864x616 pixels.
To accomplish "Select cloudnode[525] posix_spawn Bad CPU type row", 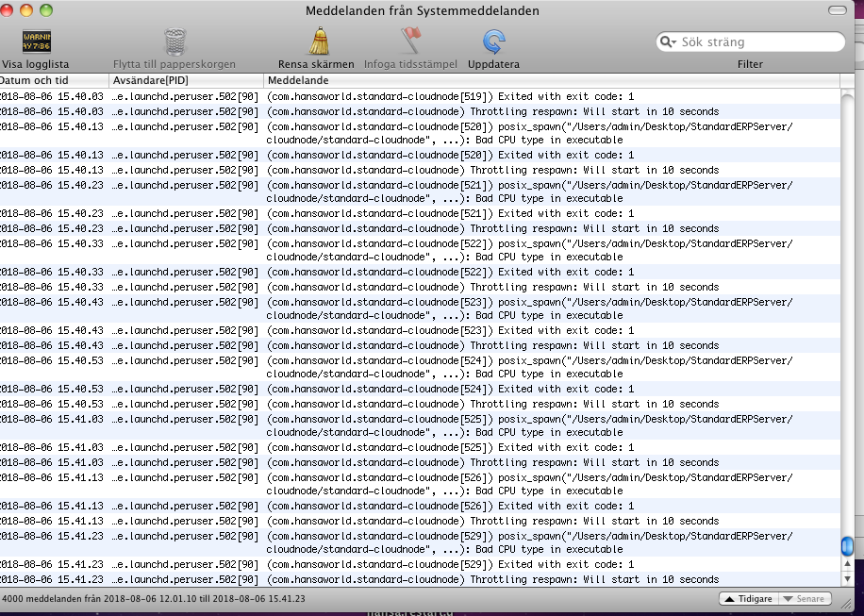I will point(420,425).
